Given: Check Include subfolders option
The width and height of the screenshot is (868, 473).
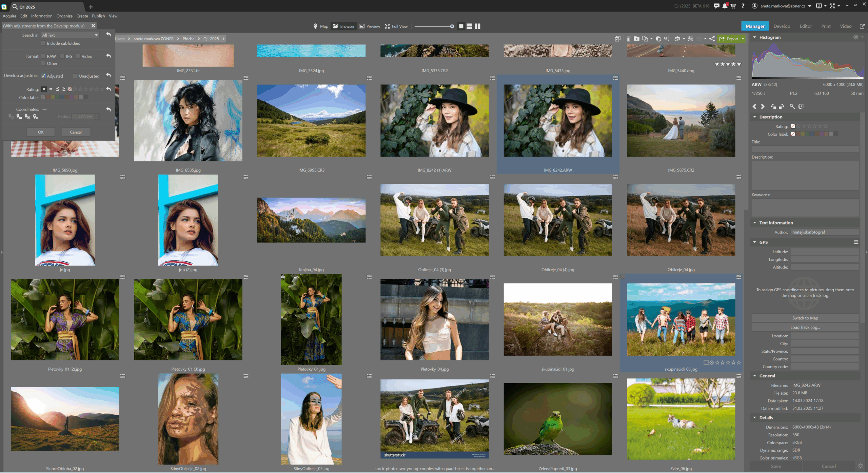Looking at the screenshot, I should (43, 43).
